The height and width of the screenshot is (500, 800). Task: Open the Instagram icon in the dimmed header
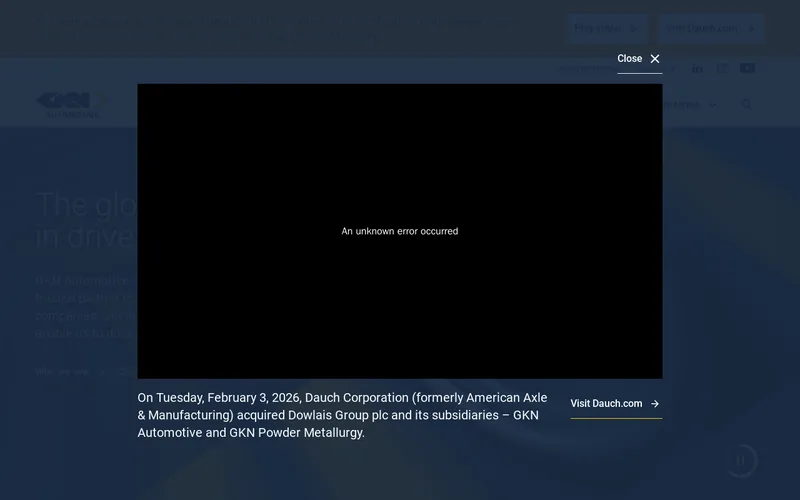(722, 68)
